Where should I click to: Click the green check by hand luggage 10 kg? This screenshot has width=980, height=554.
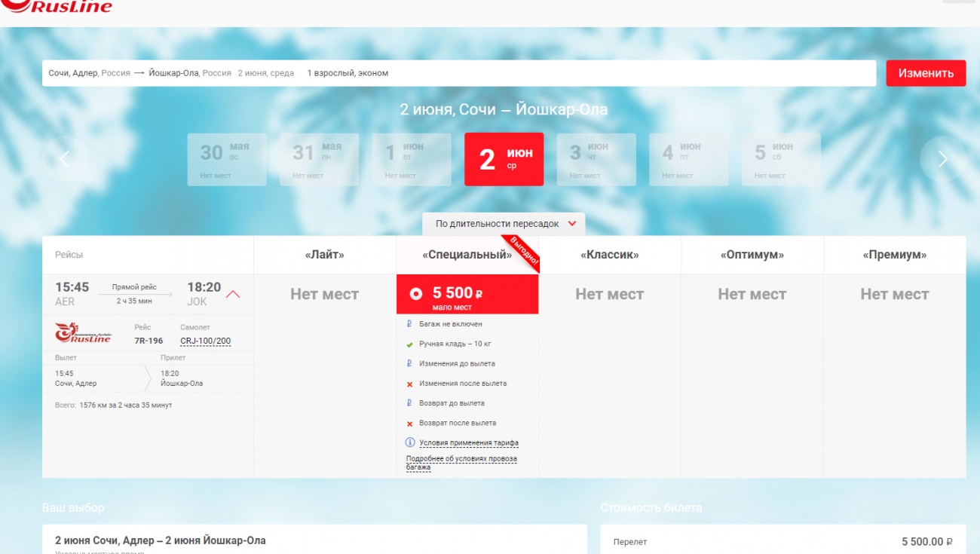click(x=409, y=344)
